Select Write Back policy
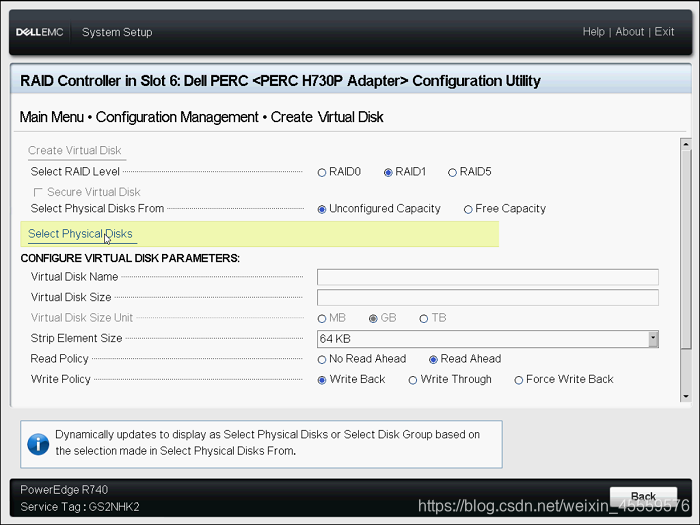Viewport: 700px width, 525px height. click(x=322, y=380)
